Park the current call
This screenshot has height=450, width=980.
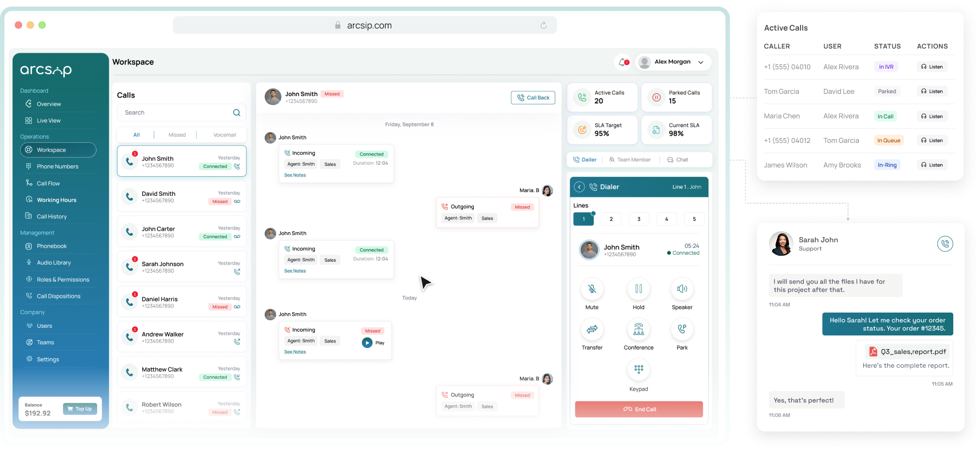coord(682,329)
